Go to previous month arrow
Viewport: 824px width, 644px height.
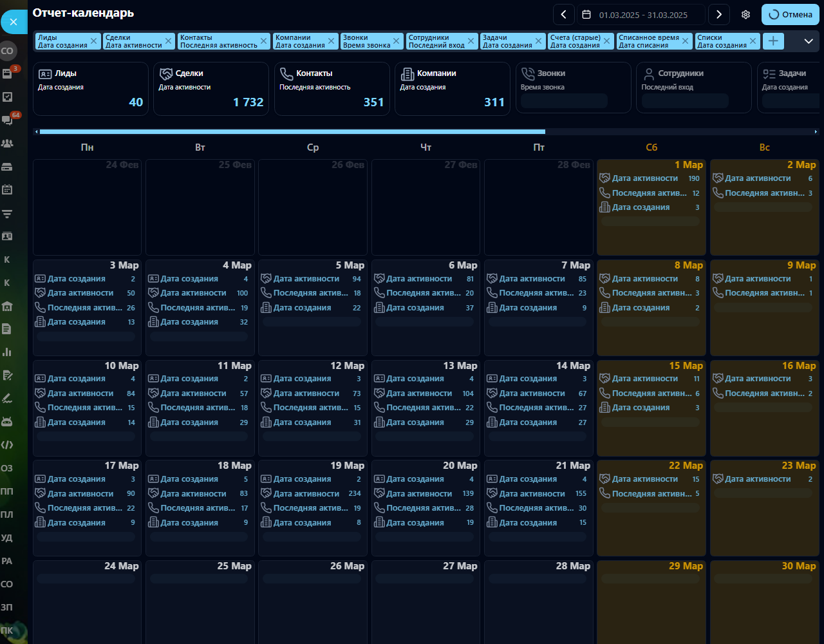click(564, 15)
